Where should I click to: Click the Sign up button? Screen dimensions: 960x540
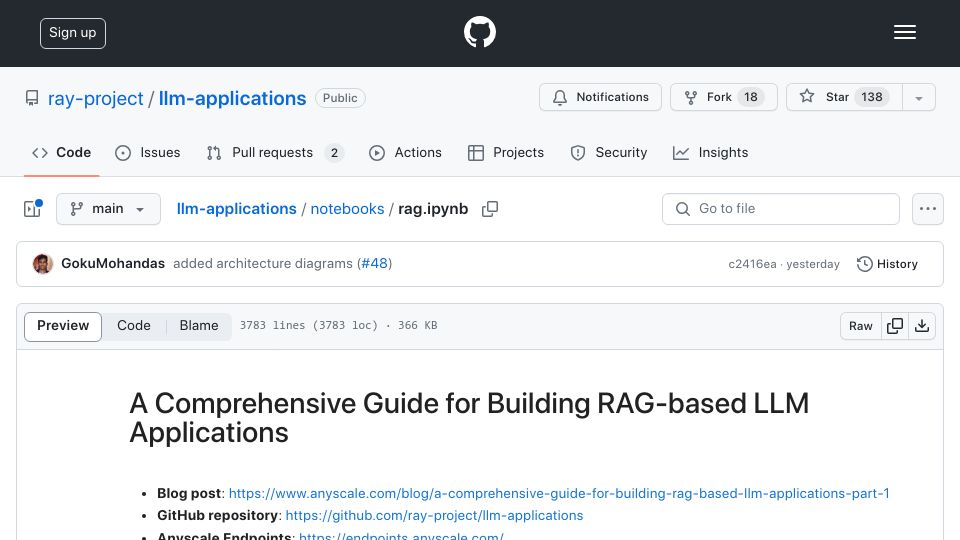(72, 33)
